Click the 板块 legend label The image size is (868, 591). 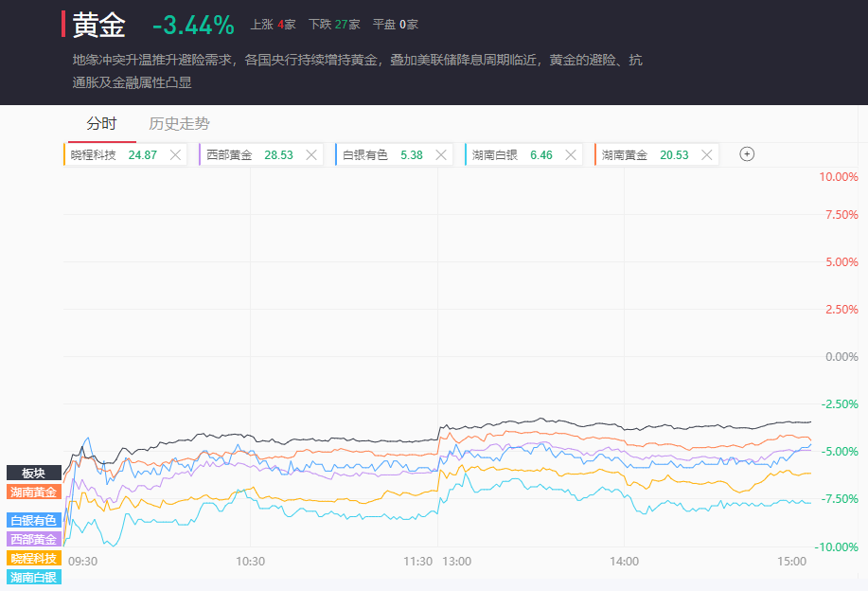click(x=34, y=473)
